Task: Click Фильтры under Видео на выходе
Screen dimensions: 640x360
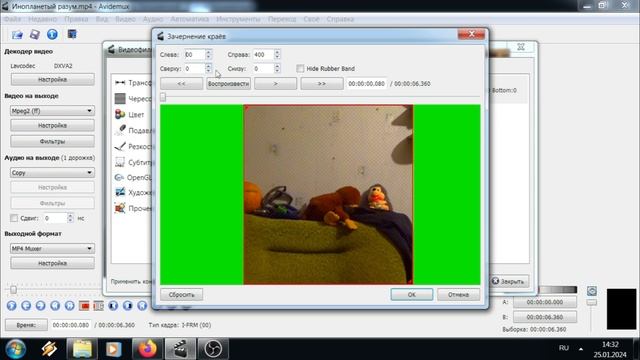Action: [52, 141]
